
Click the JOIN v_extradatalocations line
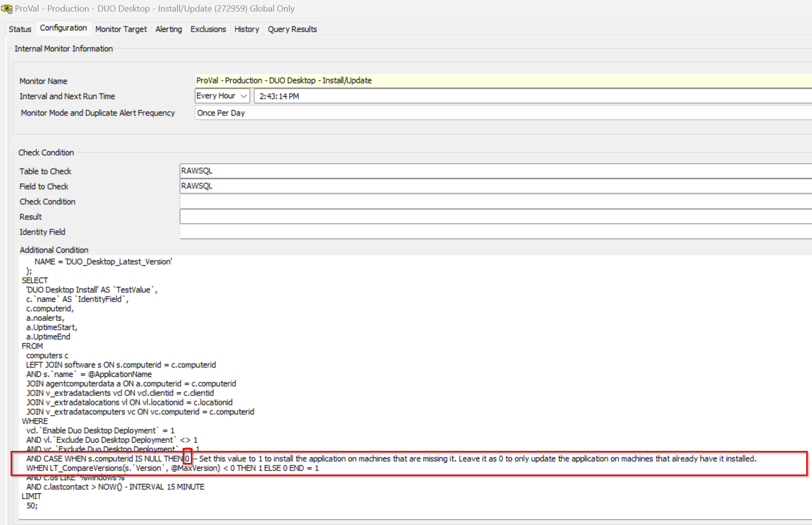tap(129, 402)
